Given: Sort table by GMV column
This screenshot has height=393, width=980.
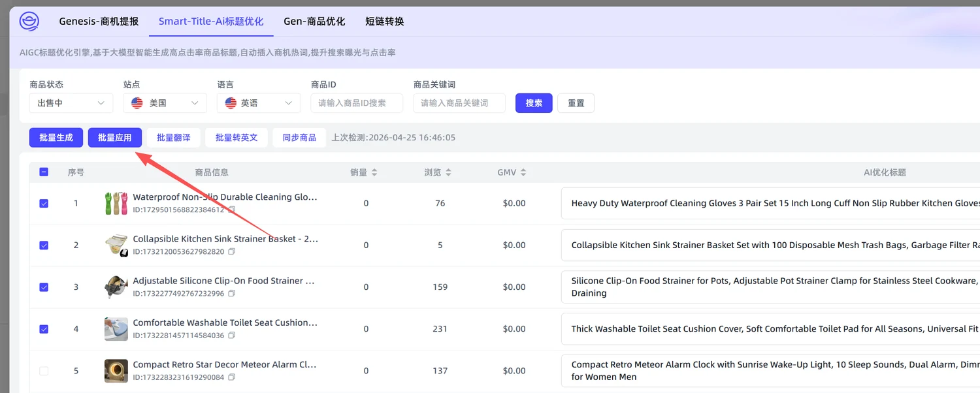Looking at the screenshot, I should pos(523,172).
